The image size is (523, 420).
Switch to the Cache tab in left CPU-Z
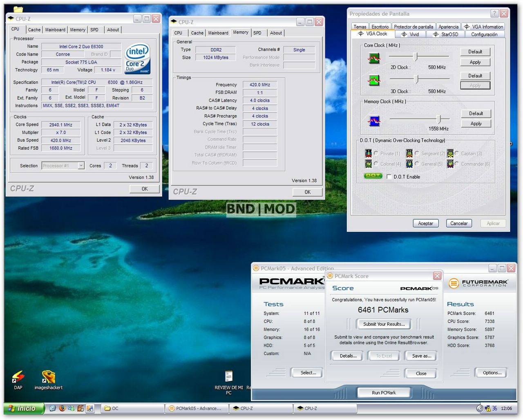pos(34,30)
